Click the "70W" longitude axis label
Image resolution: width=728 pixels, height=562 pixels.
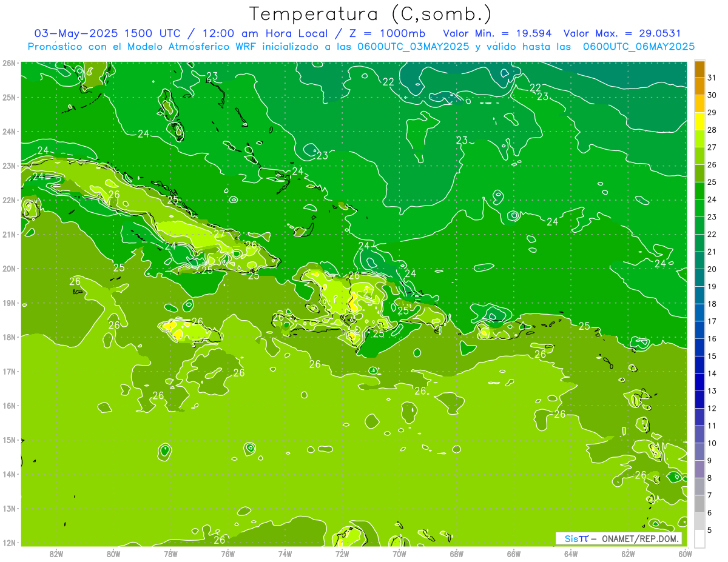[x=399, y=554]
